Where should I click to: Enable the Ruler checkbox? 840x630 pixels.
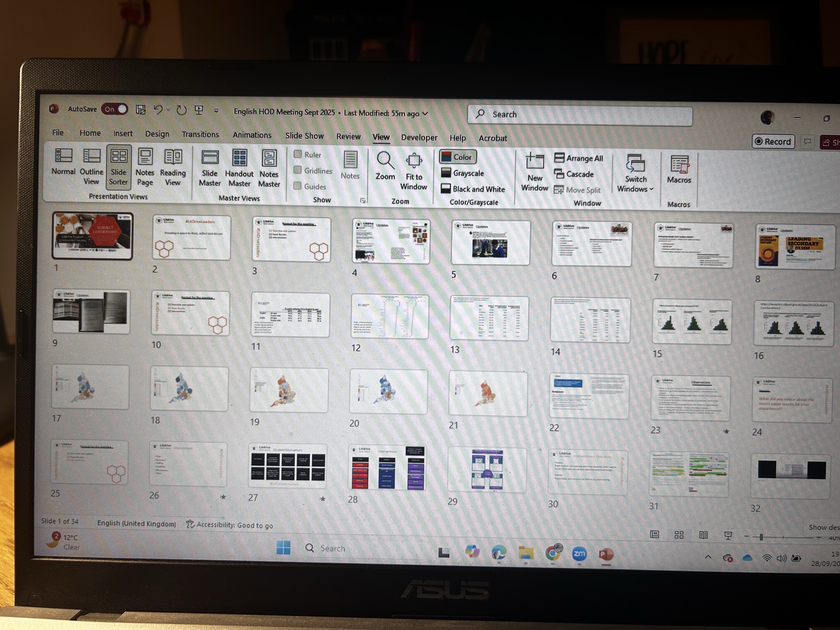(298, 154)
